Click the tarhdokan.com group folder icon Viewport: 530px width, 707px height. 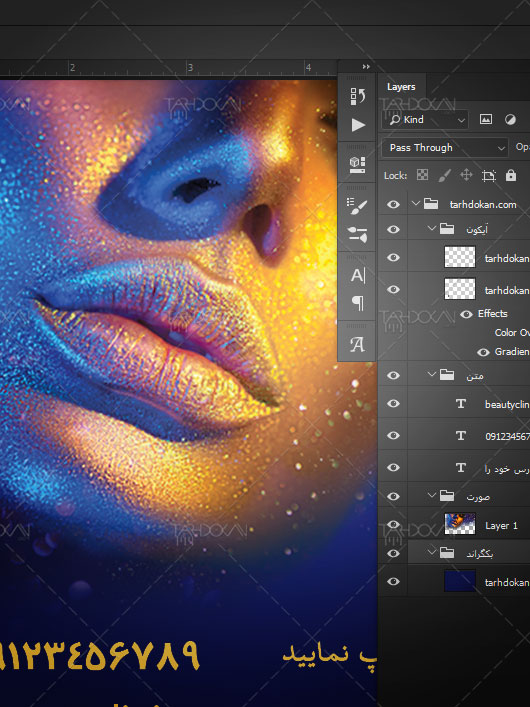coord(431,204)
